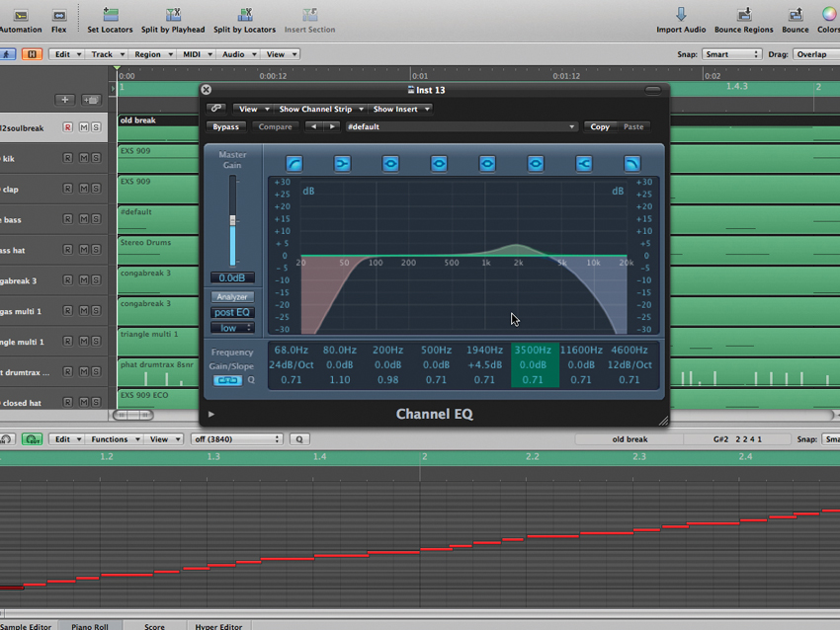The width and height of the screenshot is (840, 630).
Task: Click the Master Gain 0.0dB value field
Action: pos(232,277)
